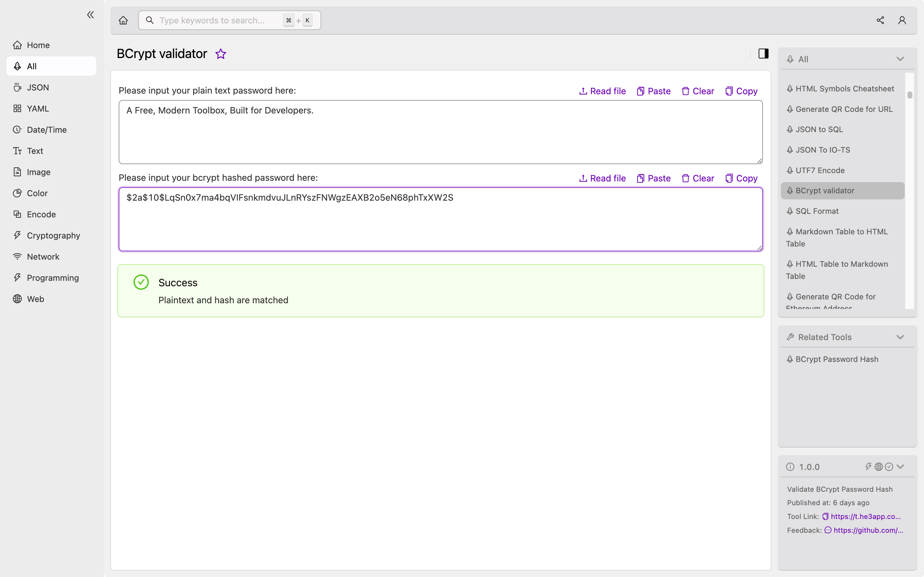Click the Cryptography section icon in sidebar
Viewport: 924px width, 577px height.
click(x=17, y=235)
